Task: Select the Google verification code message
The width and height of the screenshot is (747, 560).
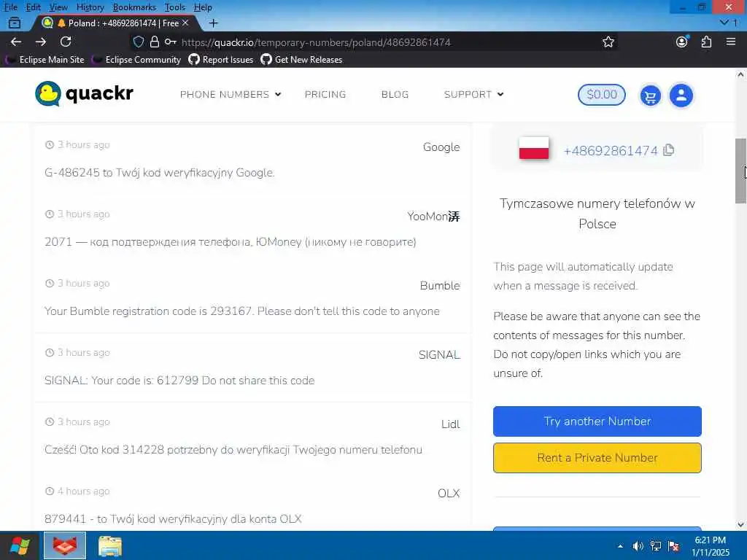Action: click(160, 172)
